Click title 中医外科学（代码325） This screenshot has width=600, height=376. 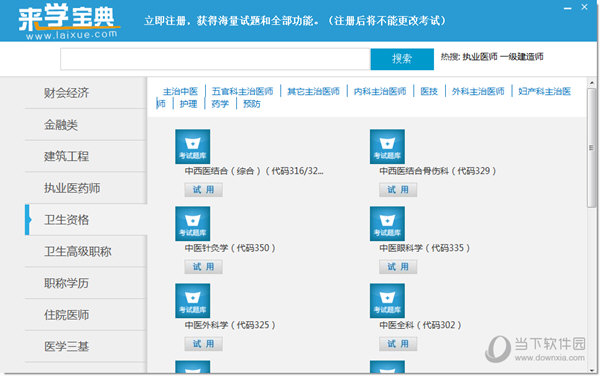pyautogui.click(x=230, y=326)
